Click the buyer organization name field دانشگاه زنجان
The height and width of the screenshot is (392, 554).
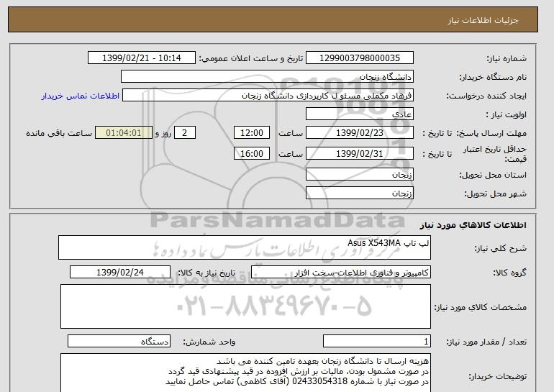click(267, 77)
